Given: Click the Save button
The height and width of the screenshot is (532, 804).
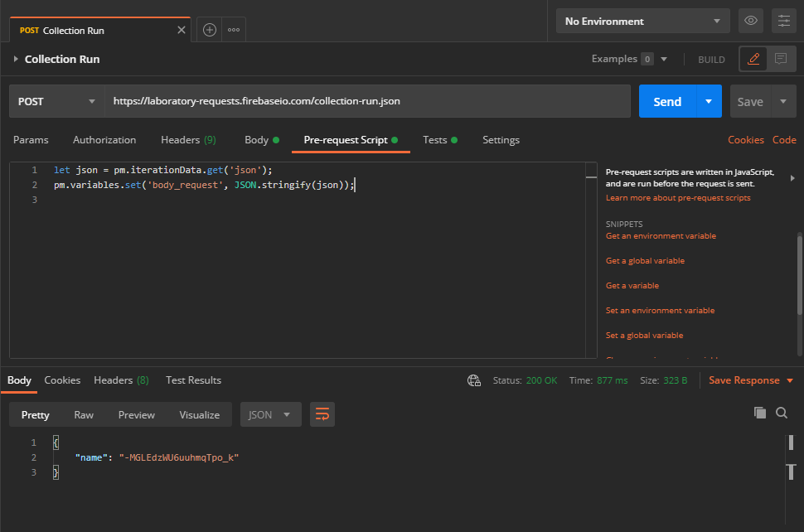Looking at the screenshot, I should coord(750,101).
